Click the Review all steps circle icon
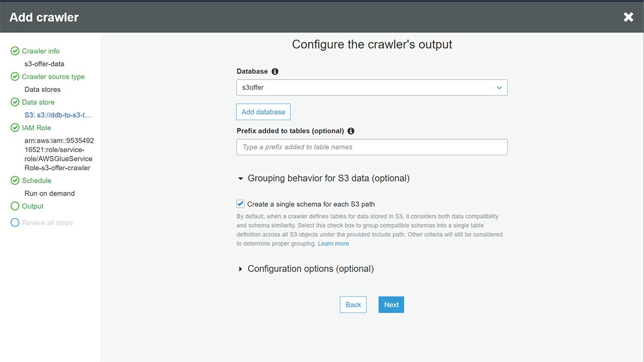The height and width of the screenshot is (362, 644). click(15, 222)
